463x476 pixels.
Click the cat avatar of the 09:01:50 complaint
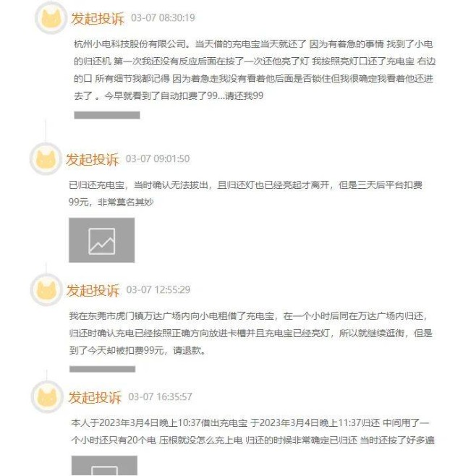[x=46, y=159]
